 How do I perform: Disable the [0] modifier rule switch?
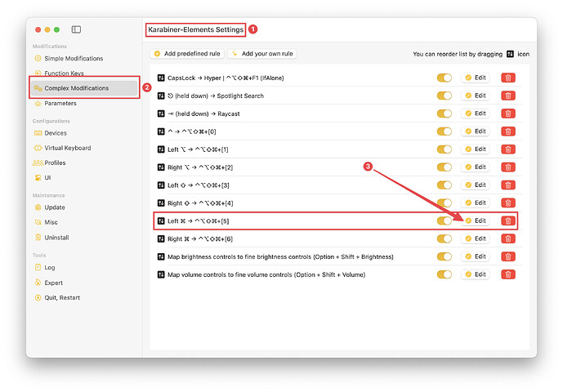pyautogui.click(x=445, y=131)
